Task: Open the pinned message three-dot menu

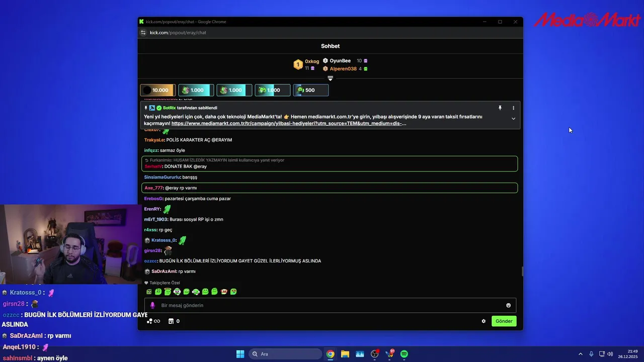Action: [x=513, y=108]
